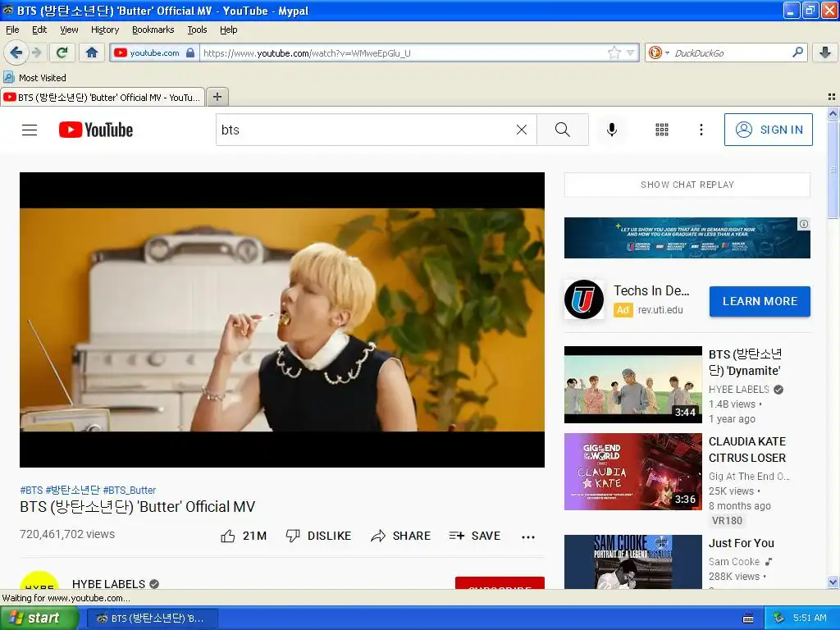
Task: Click the Butter video player
Action: click(x=282, y=320)
